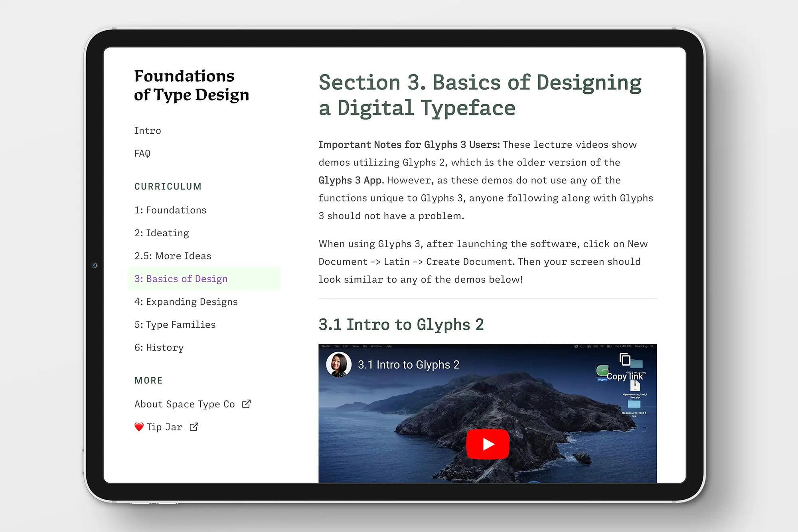Click the Copy link icon on video
The image size is (798, 532).
click(625, 360)
